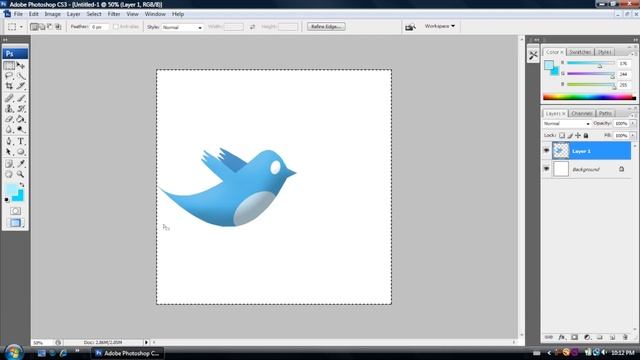Change screen mode button in toolbox
640x360 pixels.
tap(16, 223)
